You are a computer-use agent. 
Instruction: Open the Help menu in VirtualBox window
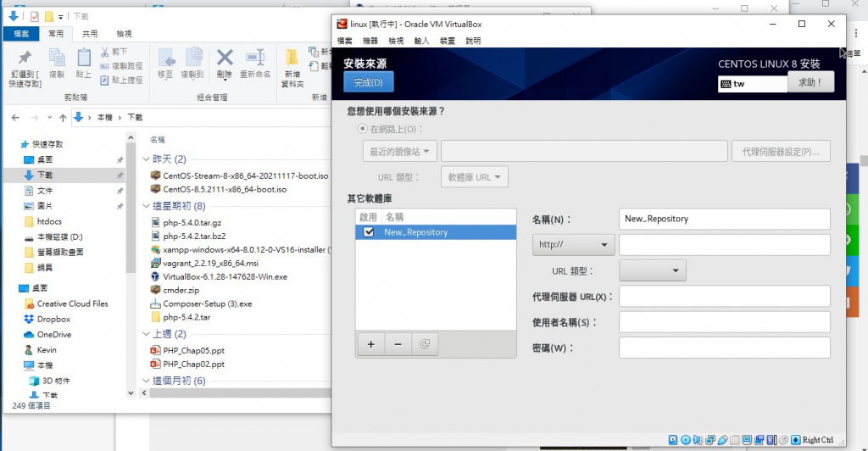point(473,41)
